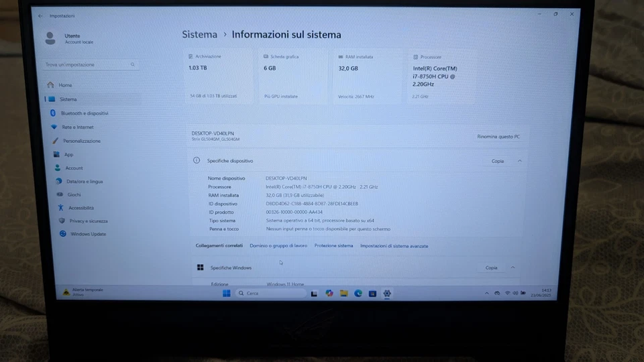Viewport: 644px width, 362px height.
Task: Click the Account sidebar person icon
Action: [x=58, y=168]
